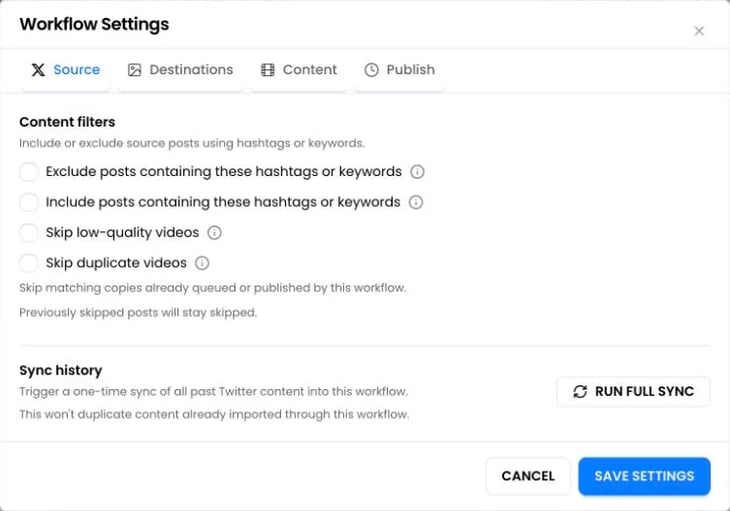730x511 pixels.
Task: Click the clock icon beside Publish
Action: tap(372, 70)
